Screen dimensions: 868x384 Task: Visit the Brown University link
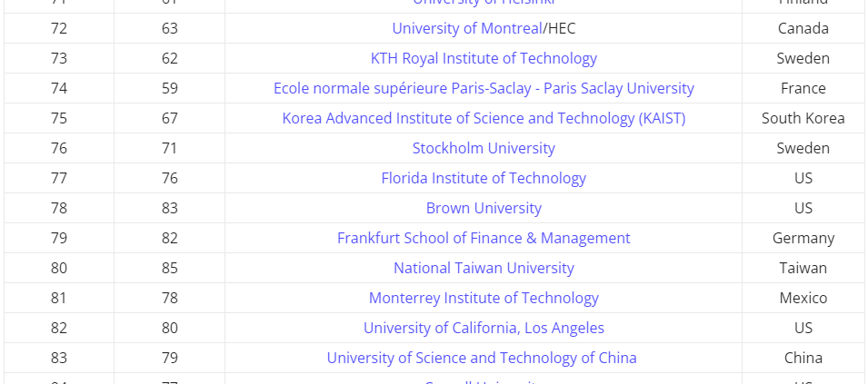click(484, 207)
